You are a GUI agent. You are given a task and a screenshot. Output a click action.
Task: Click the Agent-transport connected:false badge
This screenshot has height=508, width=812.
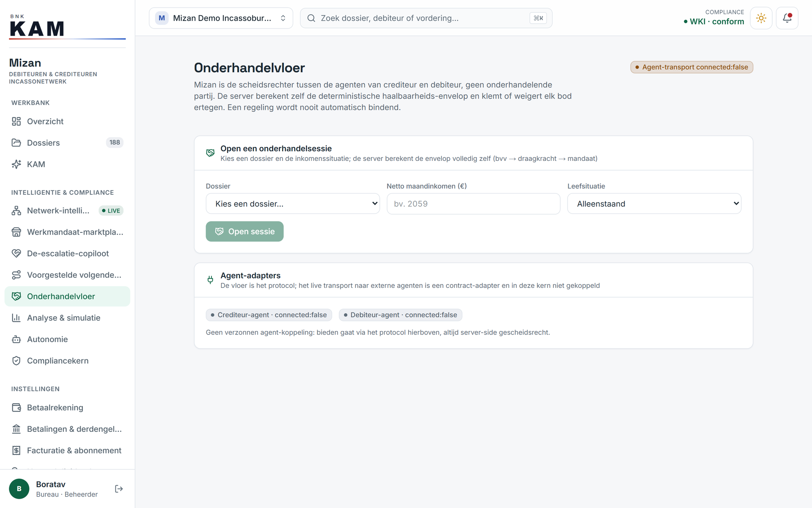pos(691,67)
